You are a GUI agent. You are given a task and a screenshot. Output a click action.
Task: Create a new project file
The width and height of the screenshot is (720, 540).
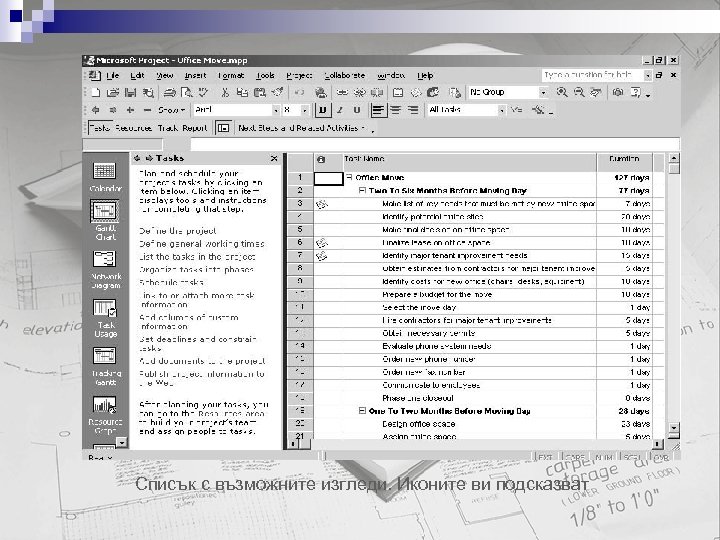coord(96,93)
